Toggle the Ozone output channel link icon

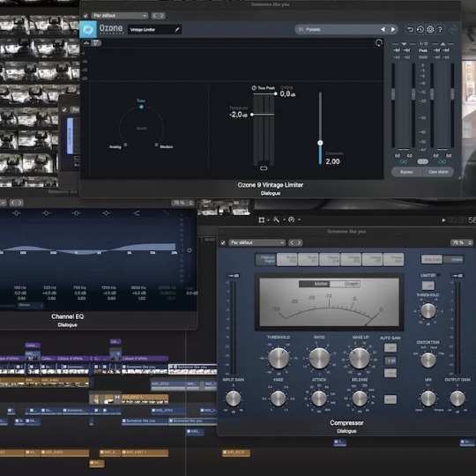click(443, 162)
